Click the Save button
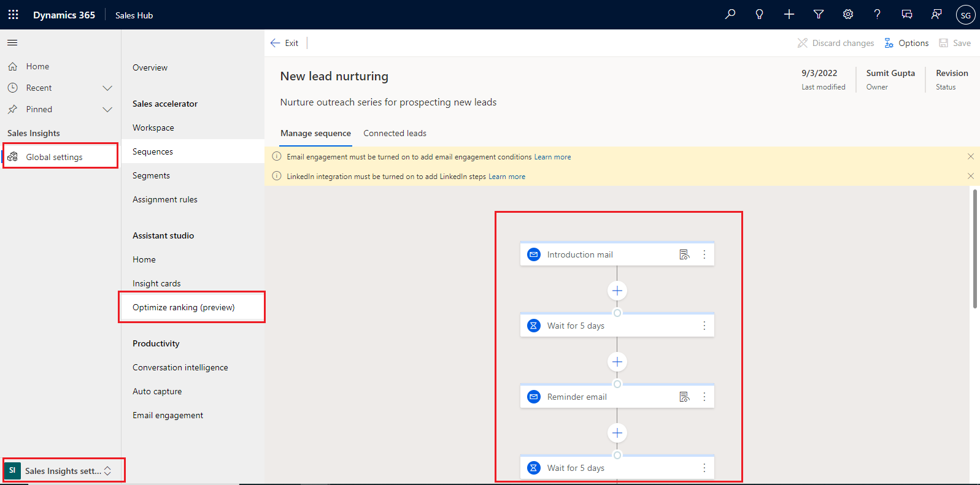 click(955, 43)
